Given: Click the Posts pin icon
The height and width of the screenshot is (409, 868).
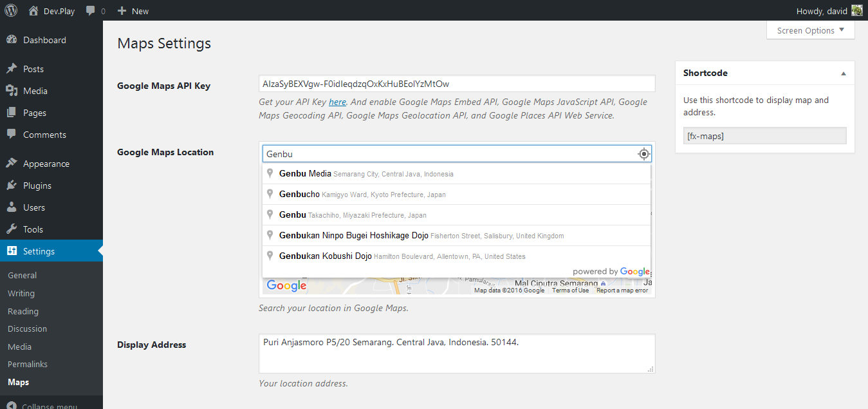Looking at the screenshot, I should 12,69.
